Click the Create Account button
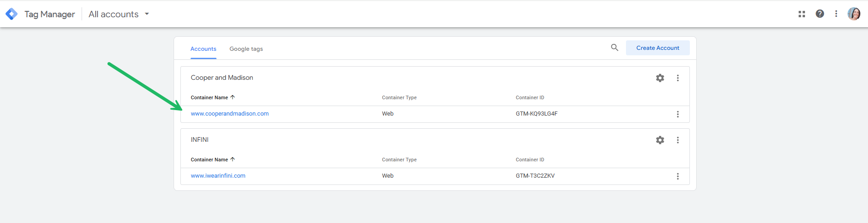This screenshot has height=223, width=868. pos(657,48)
